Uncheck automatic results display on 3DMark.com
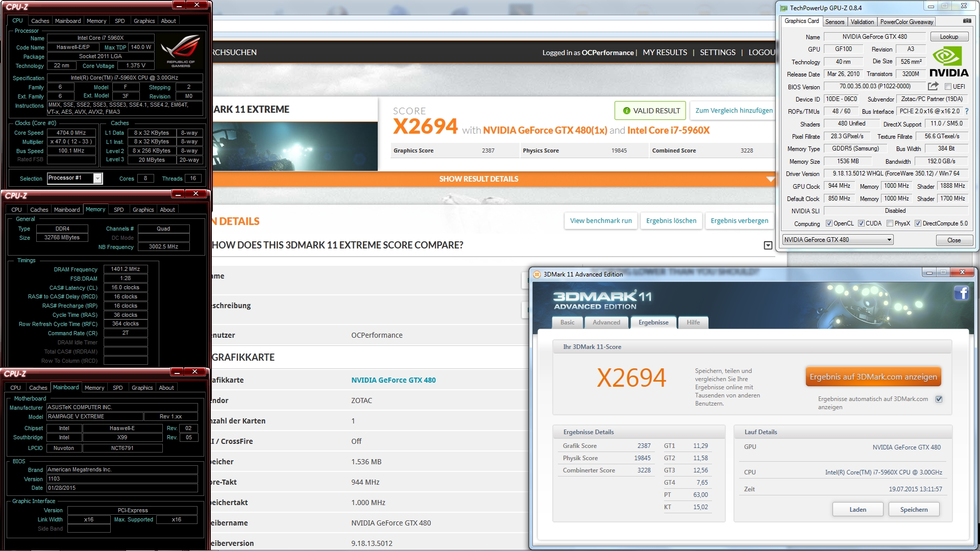Screen dimensions: 980x551 [939, 399]
